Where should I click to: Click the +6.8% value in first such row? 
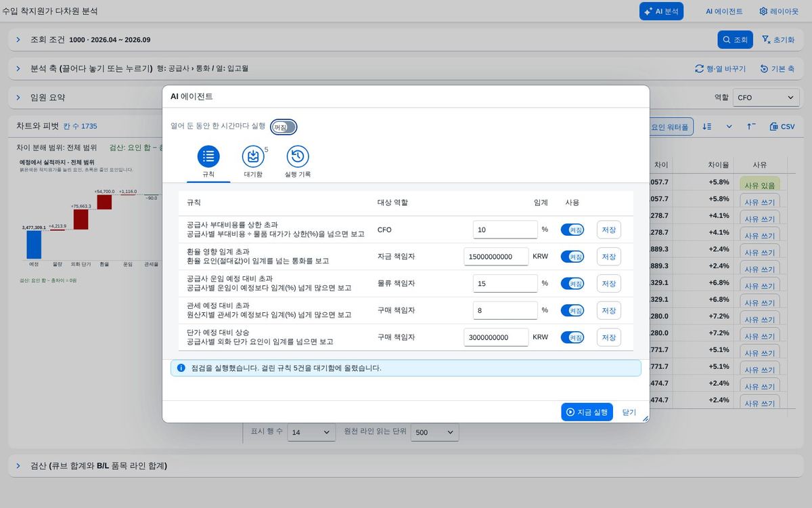719,282
